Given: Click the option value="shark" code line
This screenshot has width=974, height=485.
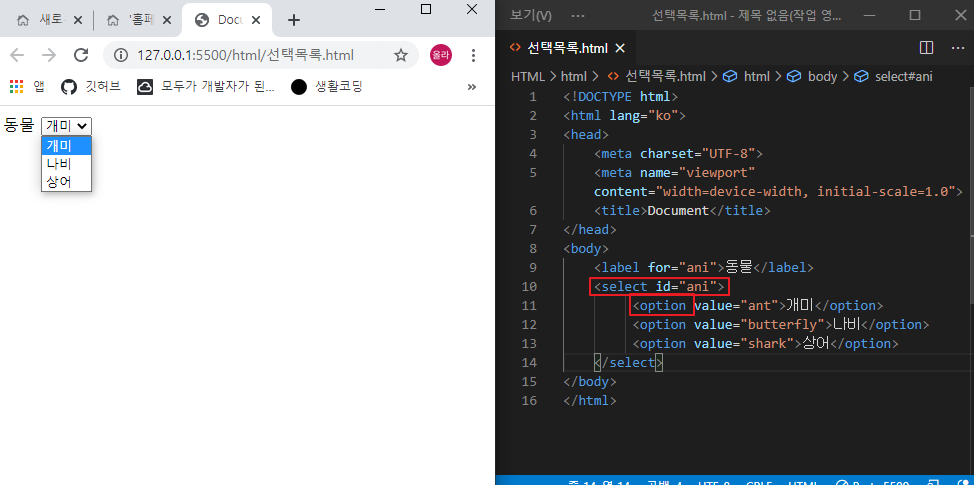Looking at the screenshot, I should [765, 343].
